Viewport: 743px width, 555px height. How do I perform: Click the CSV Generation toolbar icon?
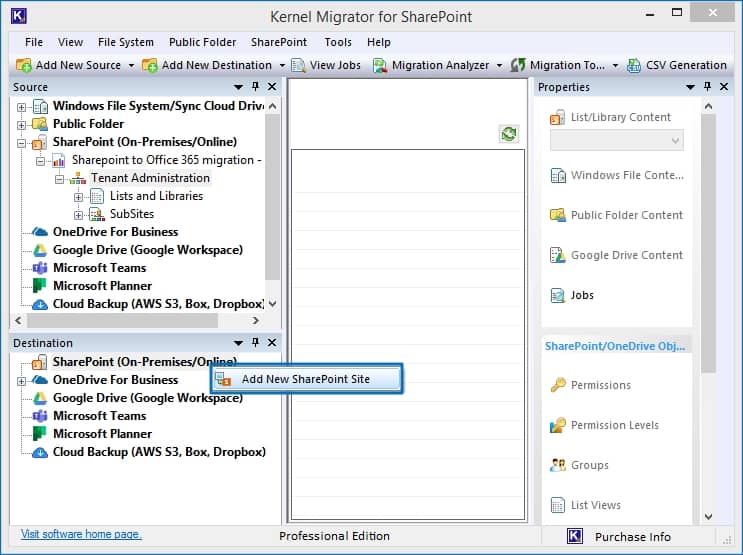click(634, 65)
